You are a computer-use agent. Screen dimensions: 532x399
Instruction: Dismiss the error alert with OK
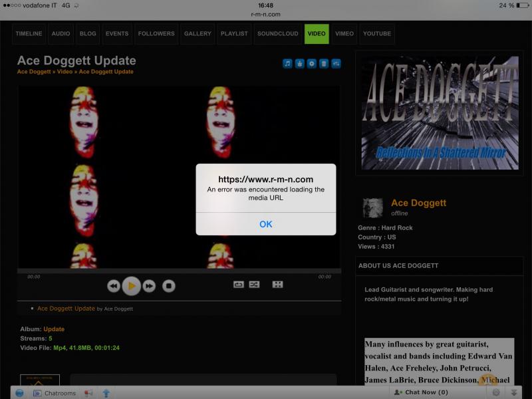(x=265, y=224)
